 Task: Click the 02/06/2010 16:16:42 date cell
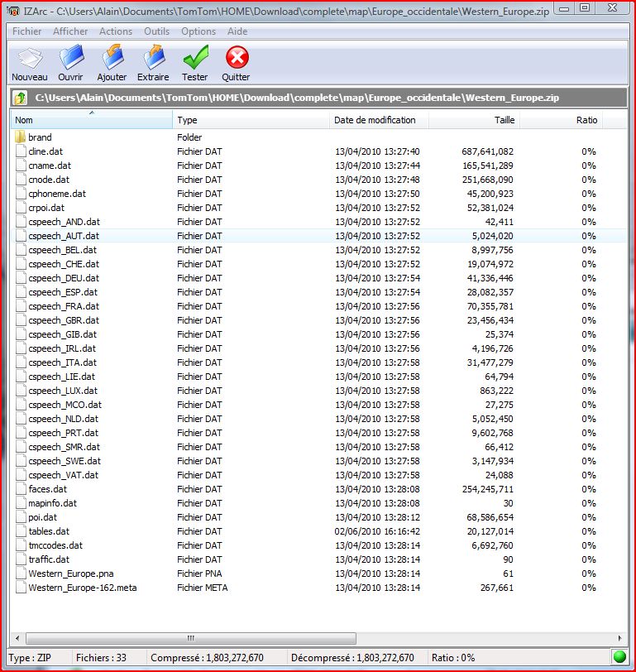[377, 531]
